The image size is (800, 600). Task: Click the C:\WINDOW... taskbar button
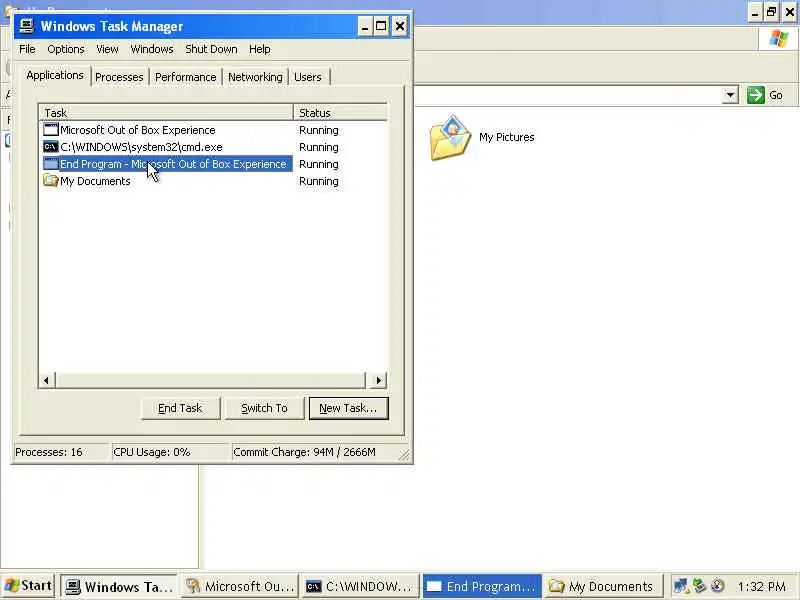pyautogui.click(x=359, y=587)
